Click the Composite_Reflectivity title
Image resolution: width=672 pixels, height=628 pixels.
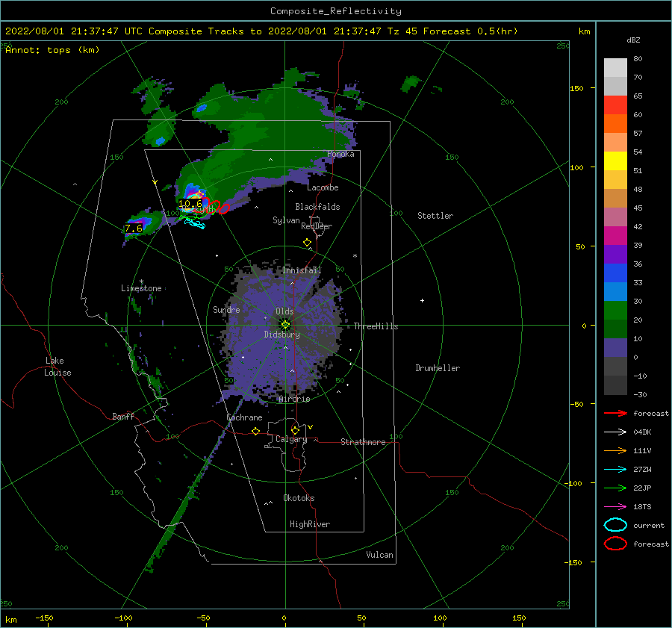click(x=336, y=11)
